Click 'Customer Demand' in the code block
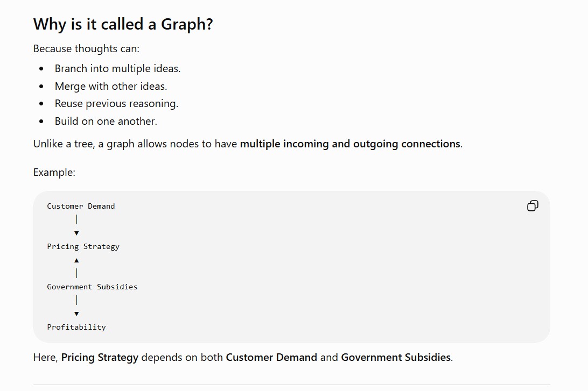This screenshot has height=391, width=588. 81,206
